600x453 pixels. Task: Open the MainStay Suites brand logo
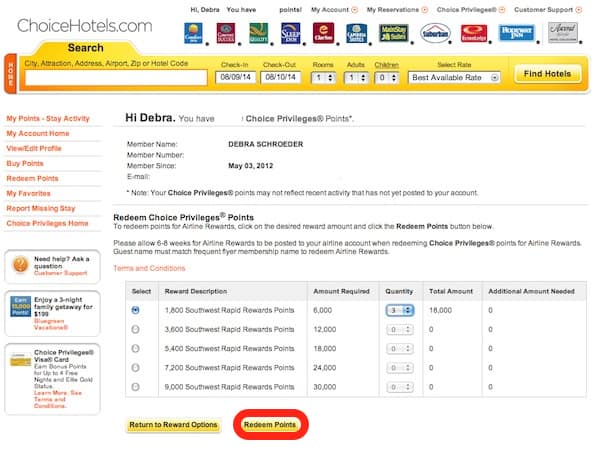(x=393, y=33)
